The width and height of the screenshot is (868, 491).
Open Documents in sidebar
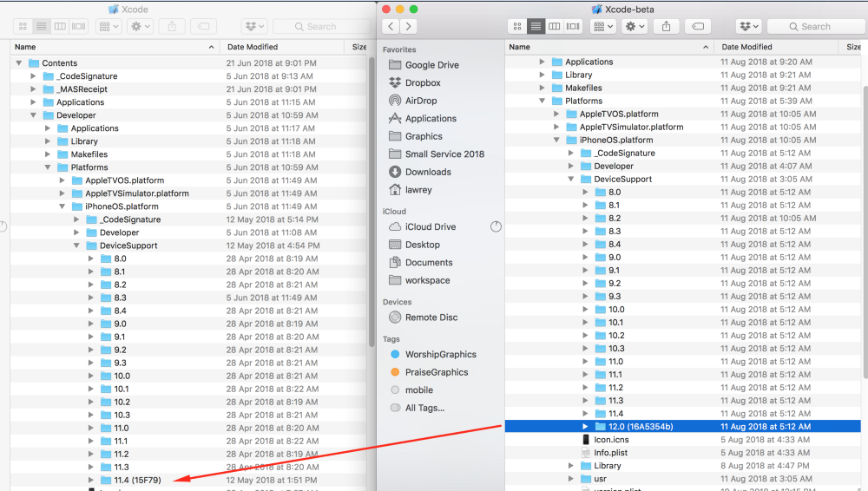pyautogui.click(x=421, y=262)
